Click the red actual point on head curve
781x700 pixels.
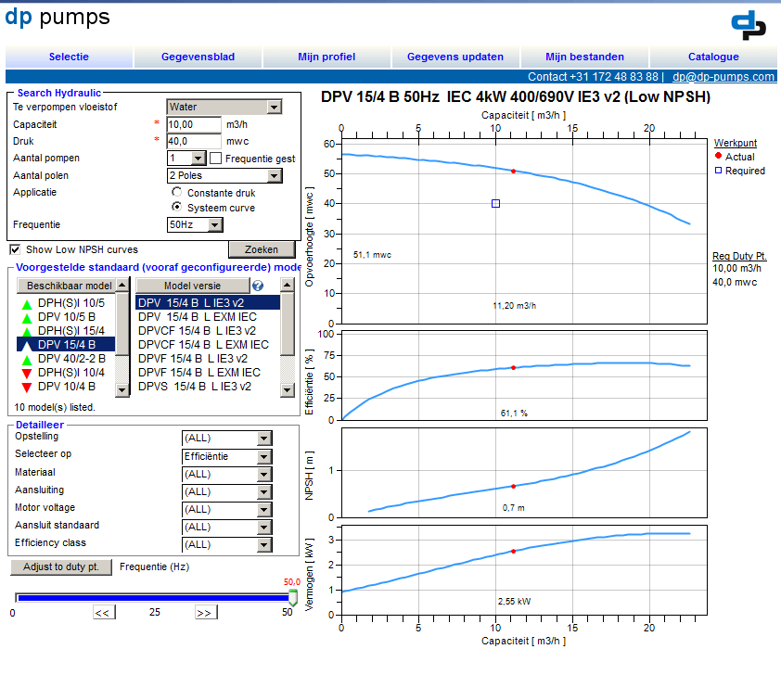click(514, 172)
